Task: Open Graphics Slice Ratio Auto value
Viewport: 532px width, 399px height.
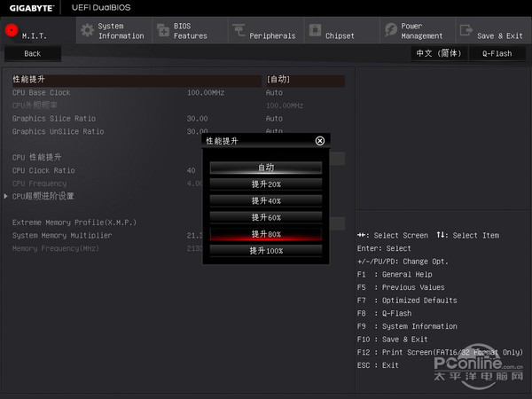Action: 274,119
